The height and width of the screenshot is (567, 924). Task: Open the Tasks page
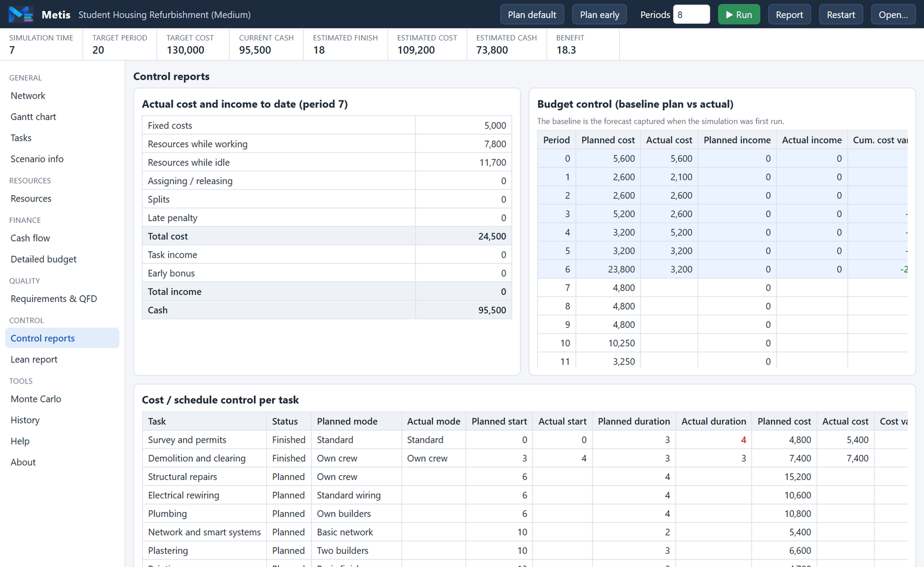62,138
